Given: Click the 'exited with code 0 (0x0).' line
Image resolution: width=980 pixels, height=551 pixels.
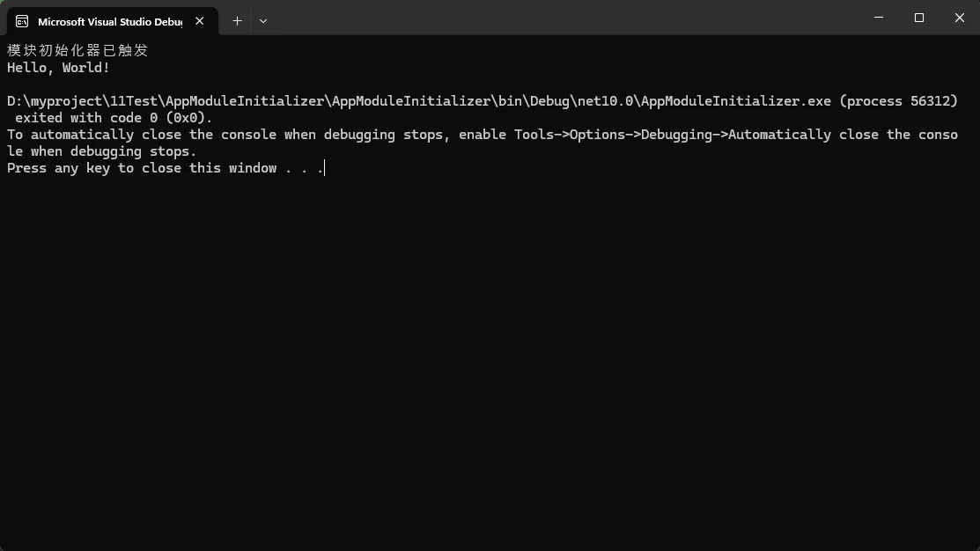Looking at the screenshot, I should [114, 118].
